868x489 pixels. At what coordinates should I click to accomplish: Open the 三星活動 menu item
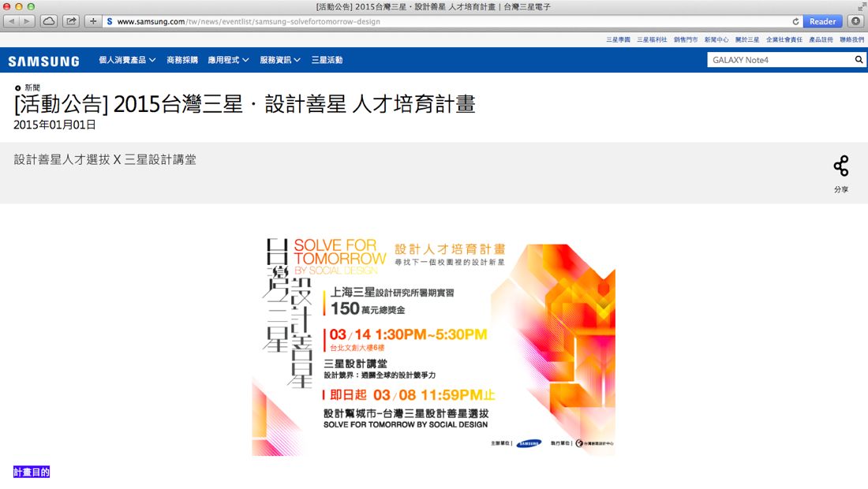pos(327,60)
